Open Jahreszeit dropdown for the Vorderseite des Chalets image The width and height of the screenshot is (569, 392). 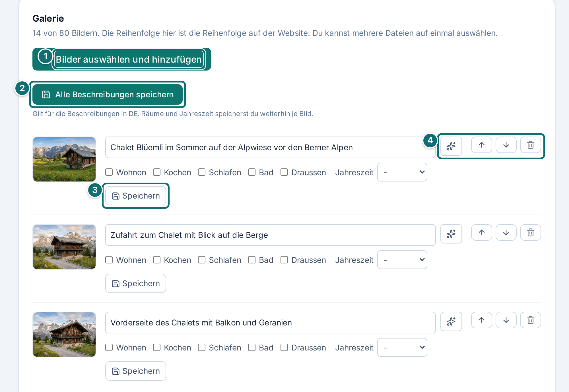pyautogui.click(x=402, y=347)
